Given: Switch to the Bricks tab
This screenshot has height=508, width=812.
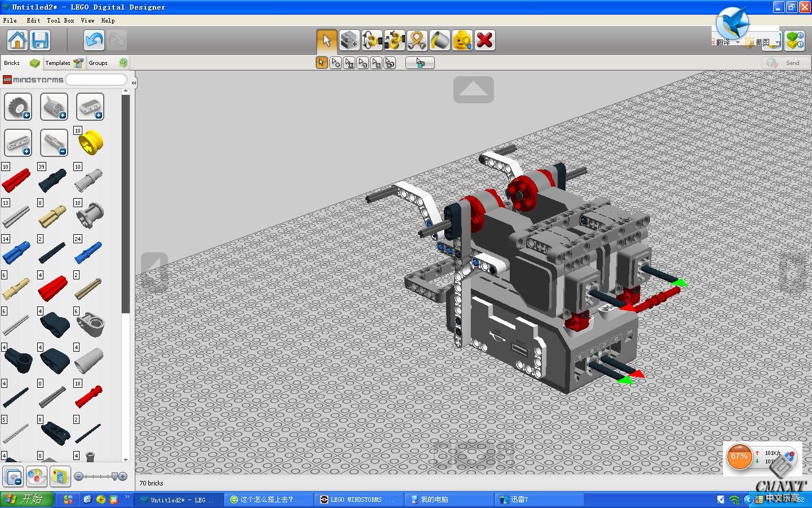Looking at the screenshot, I should (x=21, y=63).
